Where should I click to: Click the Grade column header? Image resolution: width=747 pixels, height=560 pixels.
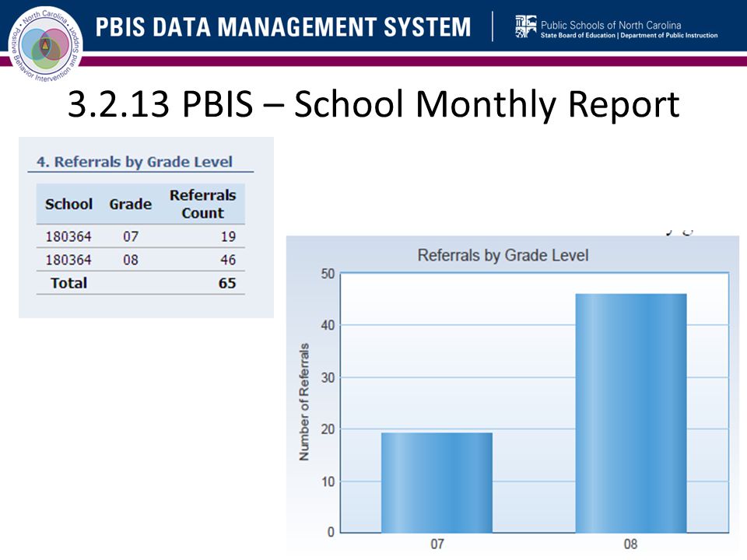[x=131, y=204]
